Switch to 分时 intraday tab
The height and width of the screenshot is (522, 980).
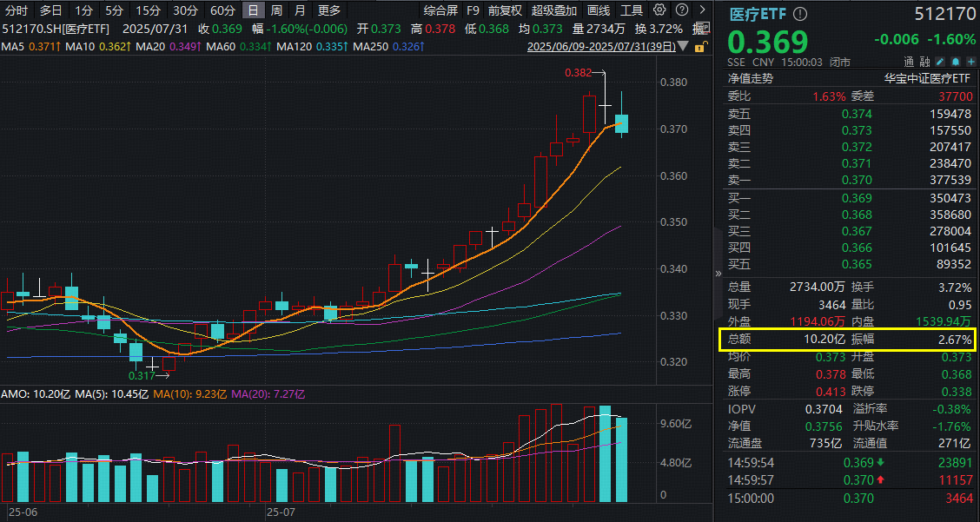[x=17, y=10]
